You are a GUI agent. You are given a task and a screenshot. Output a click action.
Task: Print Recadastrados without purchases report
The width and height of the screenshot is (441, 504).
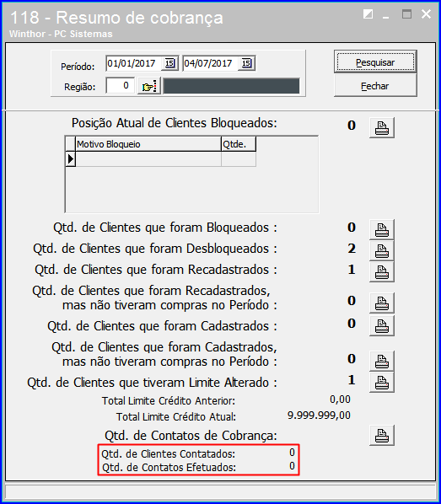pyautogui.click(x=382, y=303)
